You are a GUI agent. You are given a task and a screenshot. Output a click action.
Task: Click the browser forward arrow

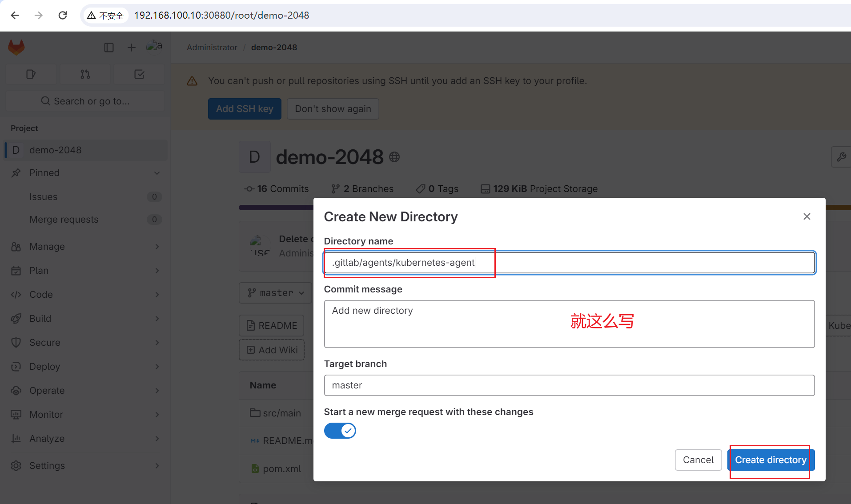[x=39, y=16]
